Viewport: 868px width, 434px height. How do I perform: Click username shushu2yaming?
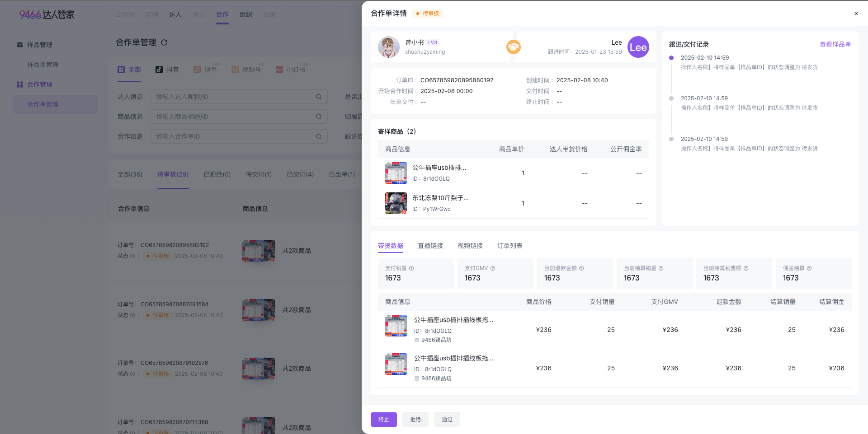point(425,52)
